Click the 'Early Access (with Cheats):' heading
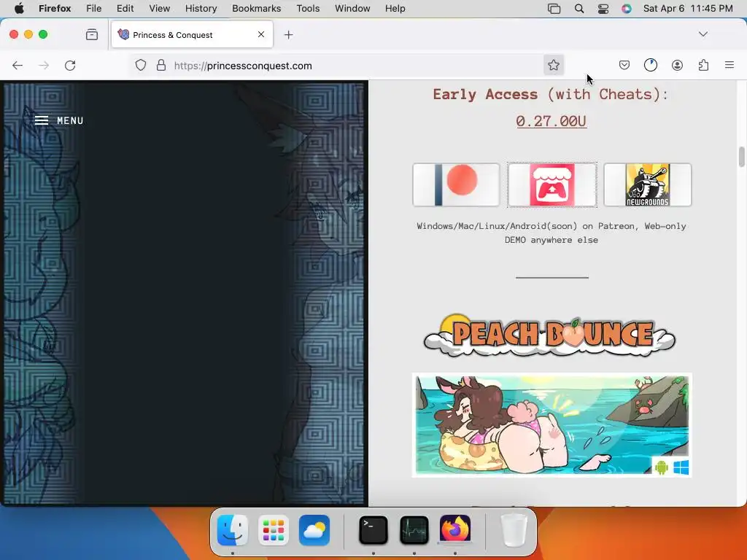The width and height of the screenshot is (747, 560). pos(551,94)
